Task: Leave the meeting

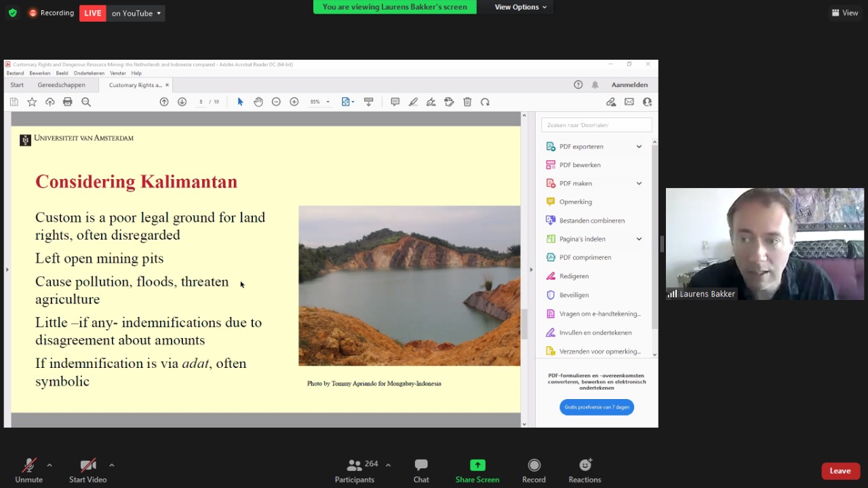Action: click(840, 471)
